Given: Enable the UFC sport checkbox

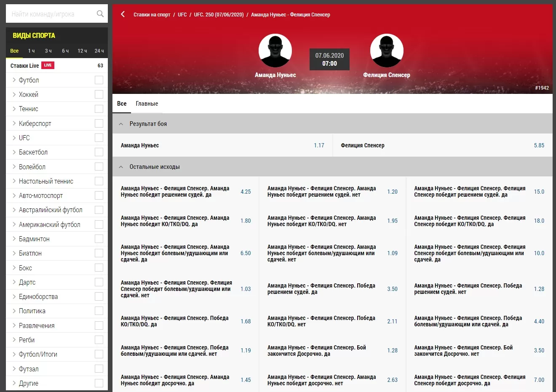Looking at the screenshot, I should click(99, 138).
